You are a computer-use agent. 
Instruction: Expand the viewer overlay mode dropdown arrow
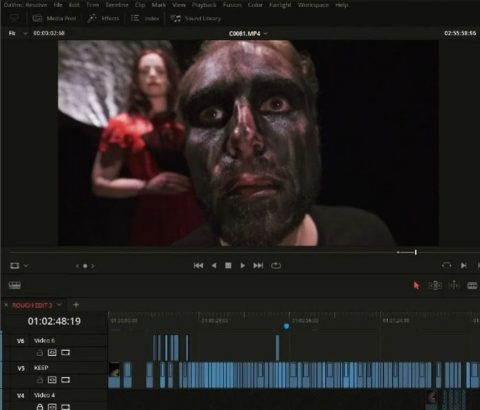tap(26, 266)
